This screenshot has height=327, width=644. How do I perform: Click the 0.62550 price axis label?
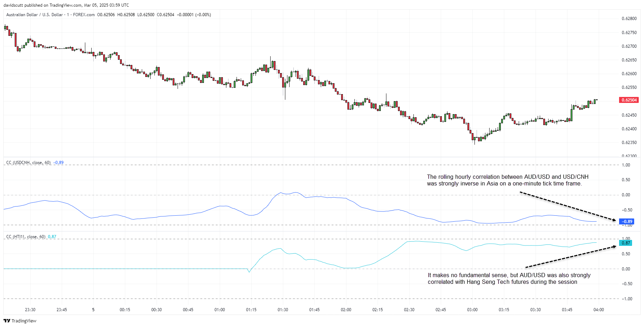tap(629, 87)
